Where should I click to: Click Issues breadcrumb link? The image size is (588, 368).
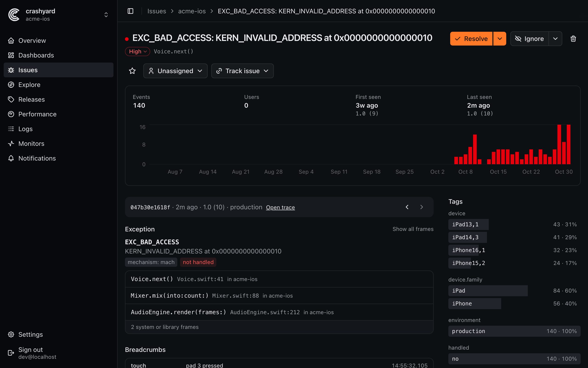[x=157, y=11]
